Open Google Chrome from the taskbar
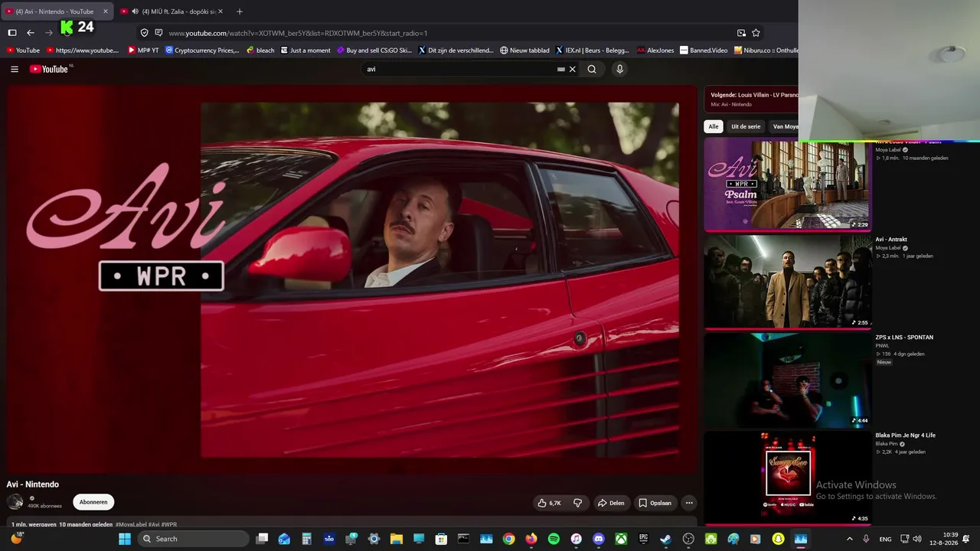This screenshot has width=980, height=551. click(x=508, y=539)
